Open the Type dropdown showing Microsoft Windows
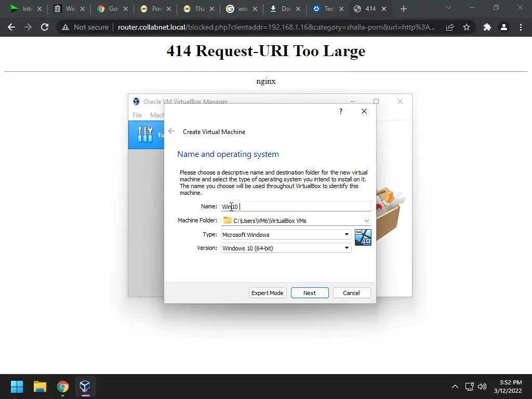 coord(286,234)
